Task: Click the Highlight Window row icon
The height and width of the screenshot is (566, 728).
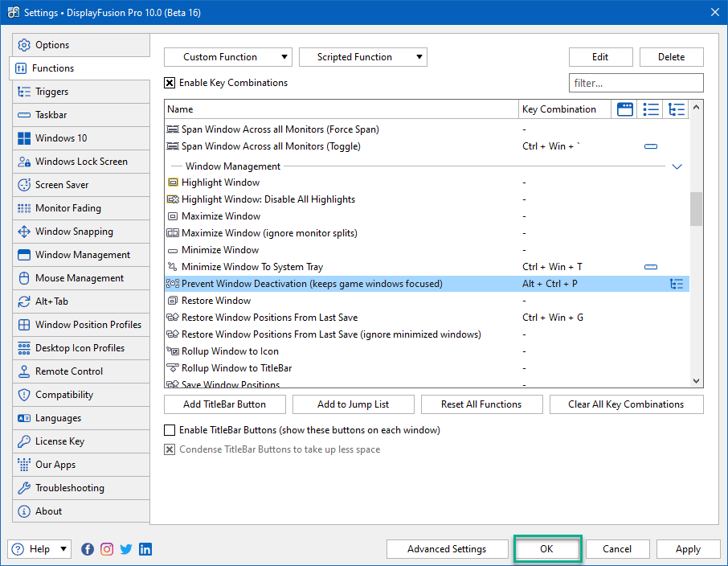Action: pos(173,183)
